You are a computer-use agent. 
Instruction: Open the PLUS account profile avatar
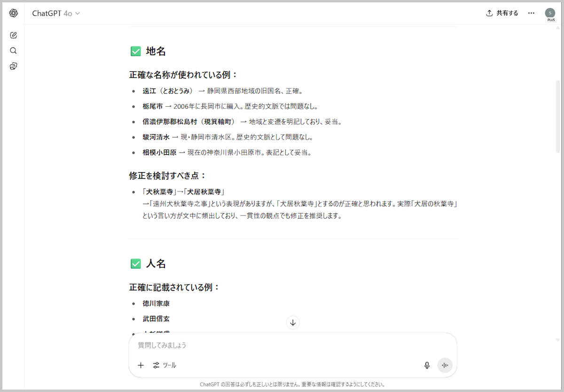coord(550,13)
